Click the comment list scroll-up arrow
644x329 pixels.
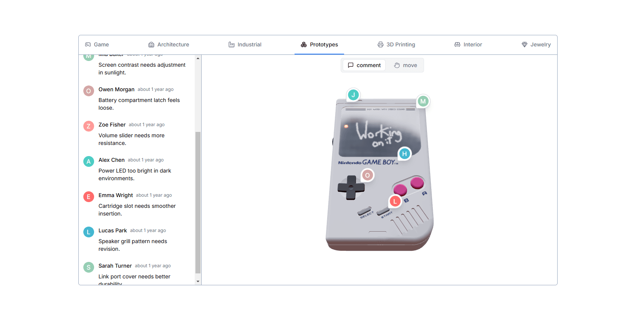[198, 58]
